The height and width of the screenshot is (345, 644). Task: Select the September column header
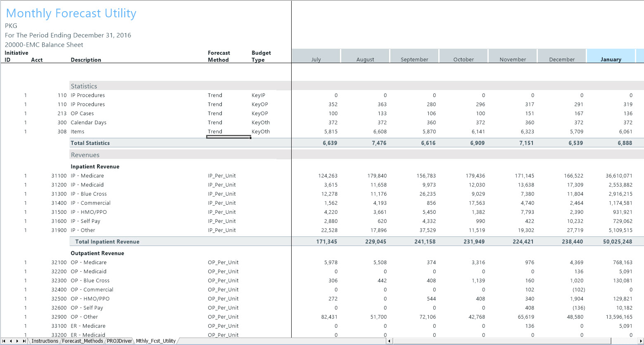point(414,56)
